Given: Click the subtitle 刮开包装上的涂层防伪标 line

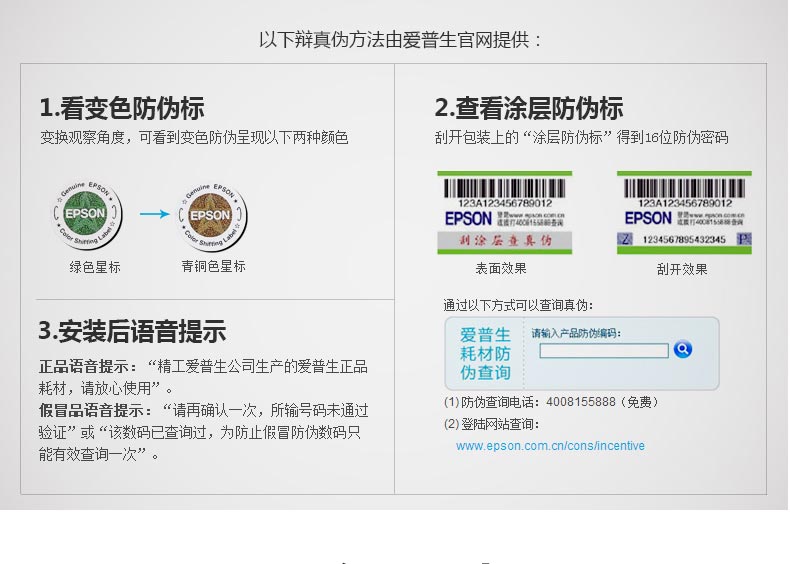Looking at the screenshot, I should point(581,137).
